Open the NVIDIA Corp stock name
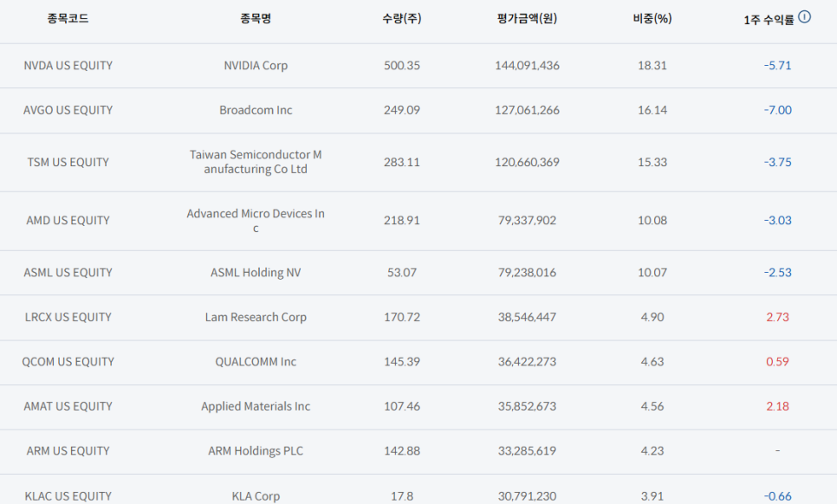 [x=256, y=66]
